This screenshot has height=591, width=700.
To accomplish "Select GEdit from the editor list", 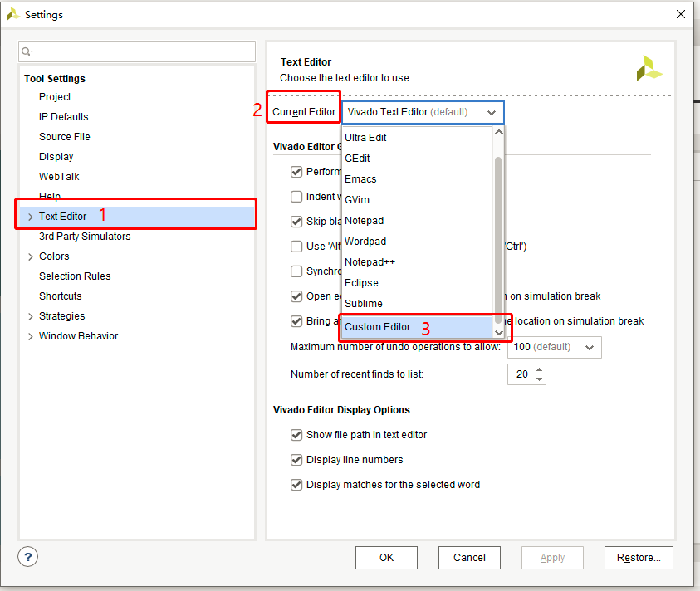I will tap(418, 159).
